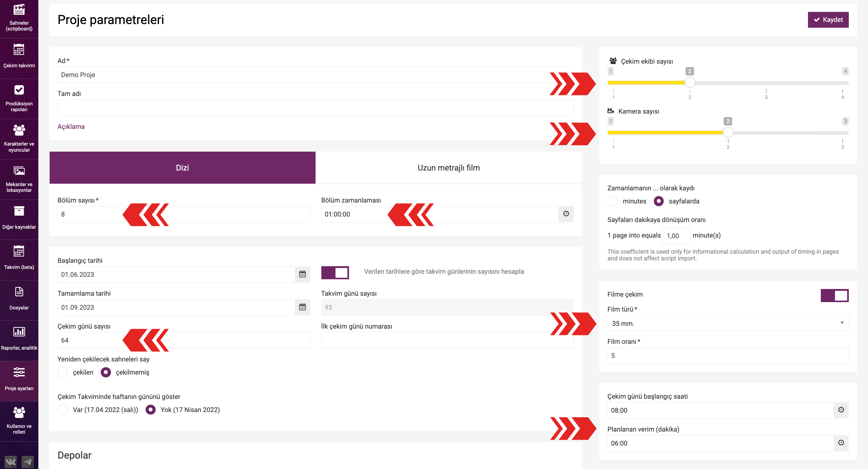This screenshot has width=868, height=469.
Task: Open clock picker for Bölüm zamanlaması
Action: click(x=566, y=214)
